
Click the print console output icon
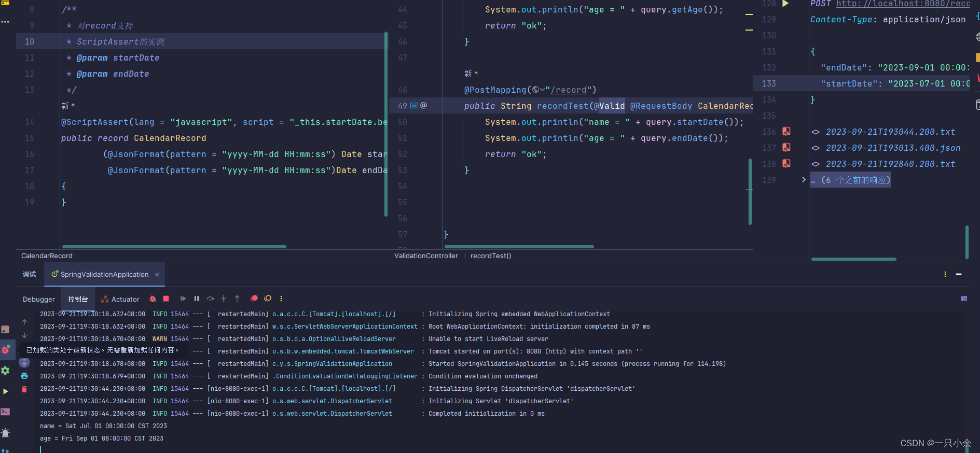click(x=24, y=376)
